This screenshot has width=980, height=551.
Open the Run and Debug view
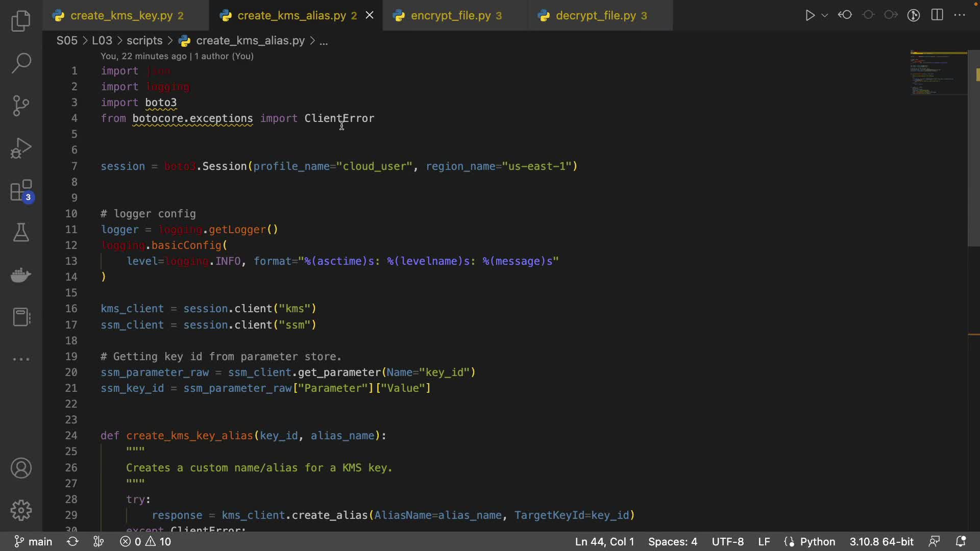pos(21,148)
